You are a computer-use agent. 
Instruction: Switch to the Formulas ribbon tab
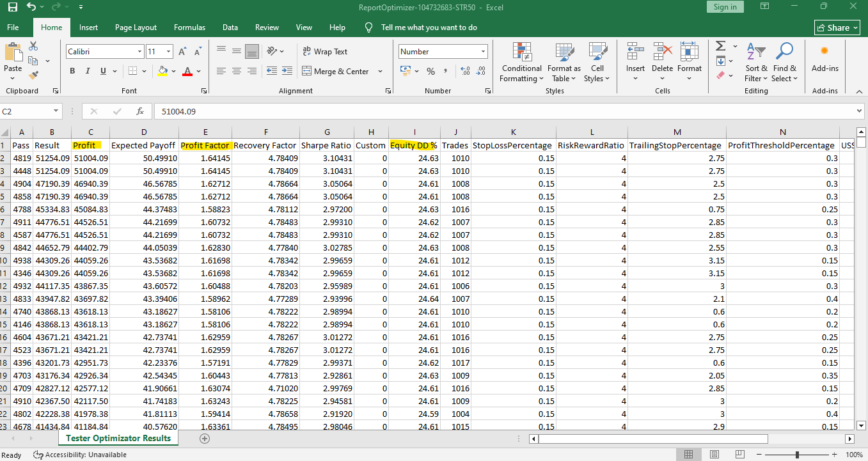(189, 27)
